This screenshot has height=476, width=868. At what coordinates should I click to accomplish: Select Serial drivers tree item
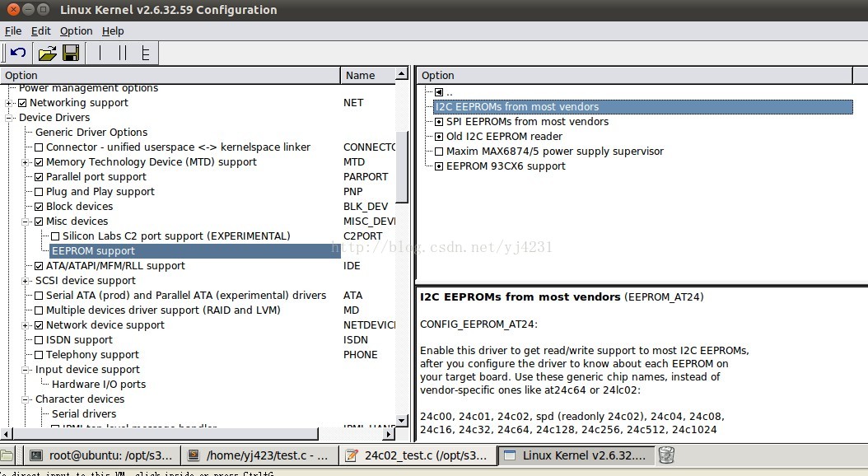click(84, 414)
